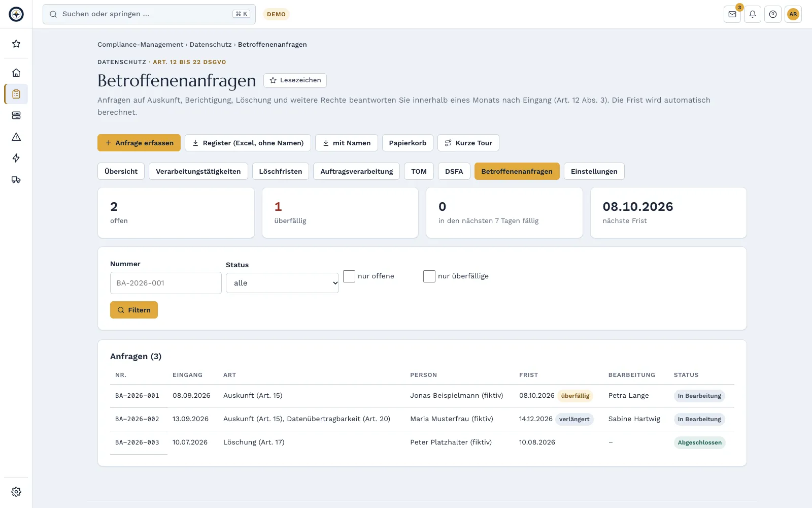Viewport: 812px width, 508px height.
Task: Click EINGANG column header
Action: [x=187, y=375]
